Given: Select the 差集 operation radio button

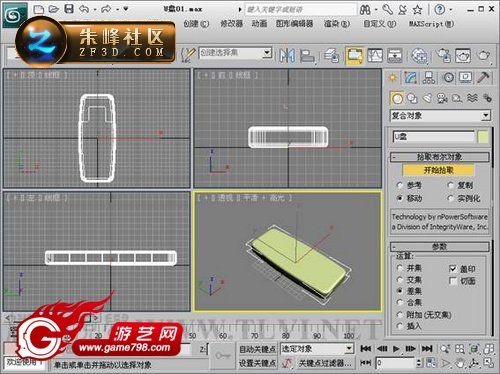Looking at the screenshot, I should click(x=400, y=291).
